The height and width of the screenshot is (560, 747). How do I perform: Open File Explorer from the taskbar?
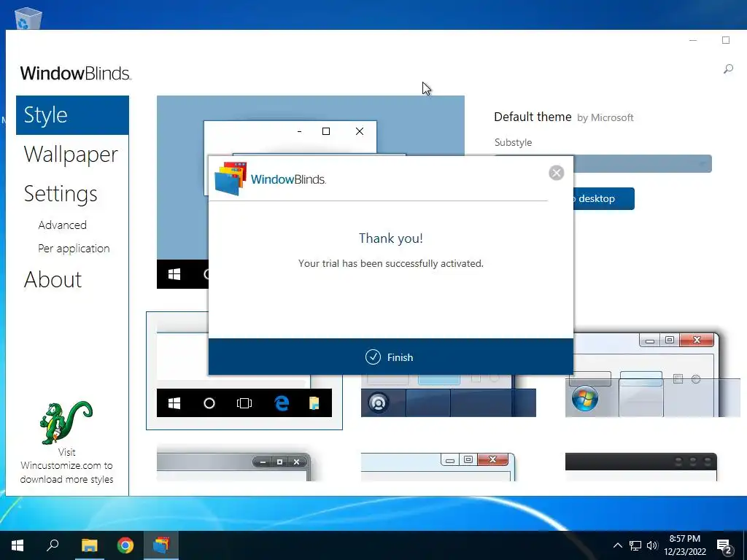click(x=89, y=545)
